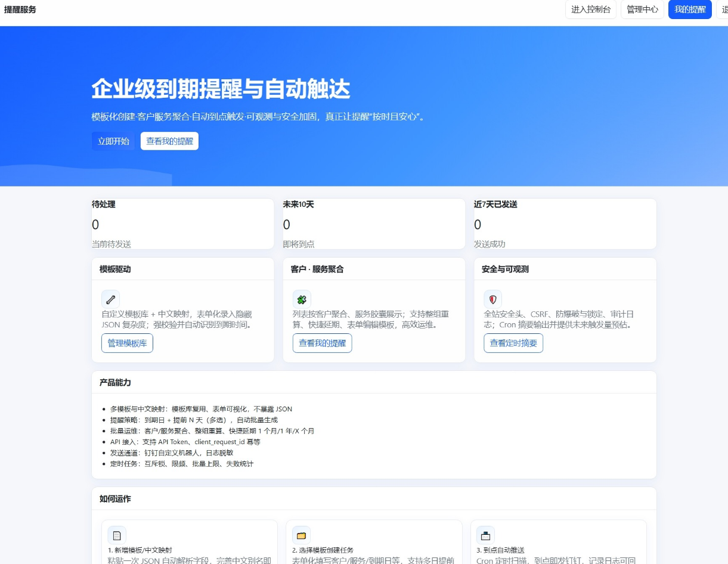Click the 提醒服务 brand title
The image size is (728, 564).
pyautogui.click(x=20, y=10)
